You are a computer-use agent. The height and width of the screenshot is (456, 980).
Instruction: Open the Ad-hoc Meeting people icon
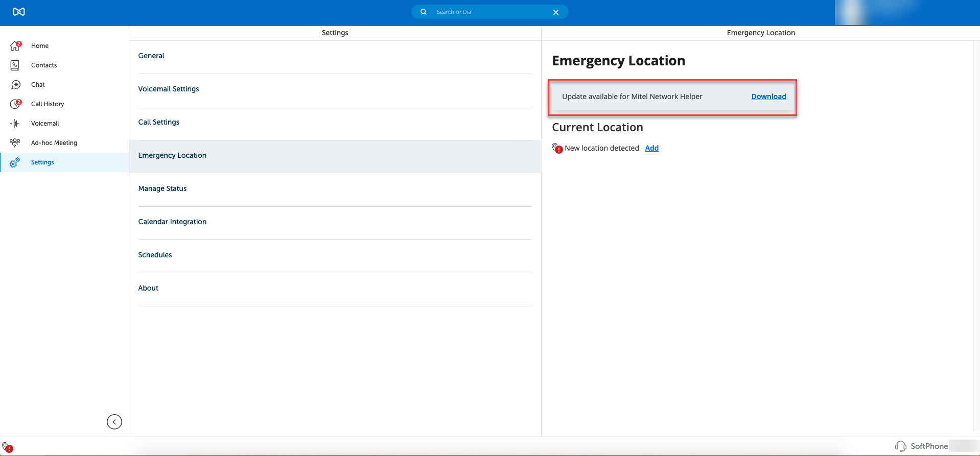(15, 143)
